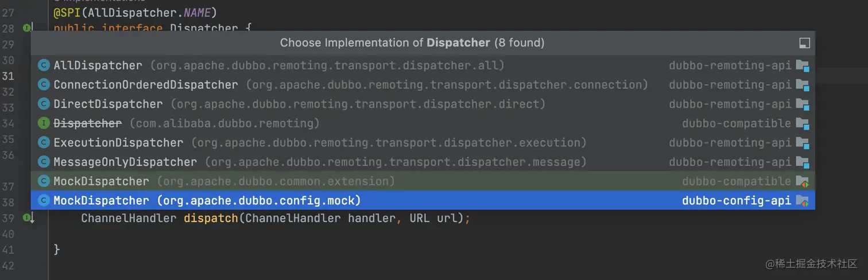Open popup in Find tool window icon
This screenshot has height=280, width=868.
click(x=804, y=43)
